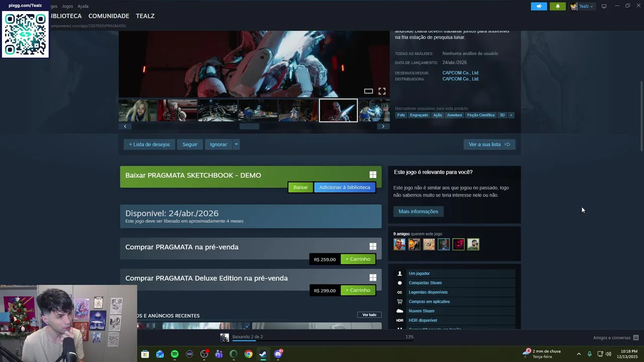
Task: Click the HDR disponível link
Action: (423, 320)
